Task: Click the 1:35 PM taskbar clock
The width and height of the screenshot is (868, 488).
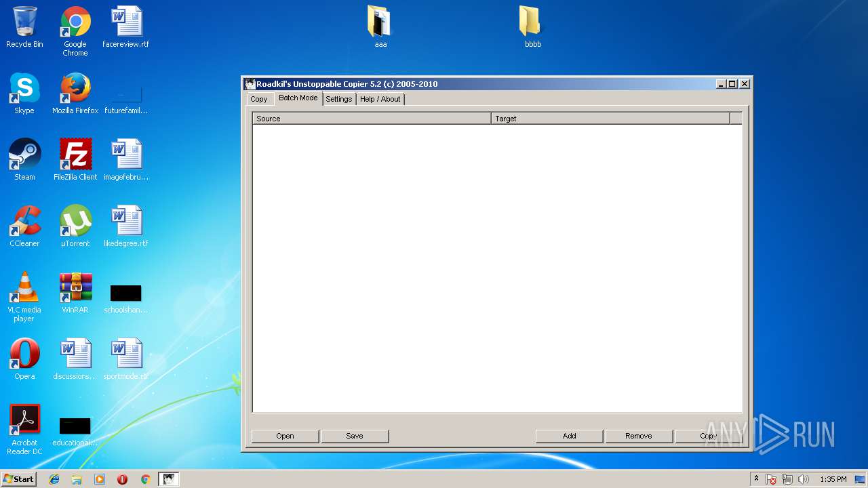Action: pyautogui.click(x=833, y=479)
